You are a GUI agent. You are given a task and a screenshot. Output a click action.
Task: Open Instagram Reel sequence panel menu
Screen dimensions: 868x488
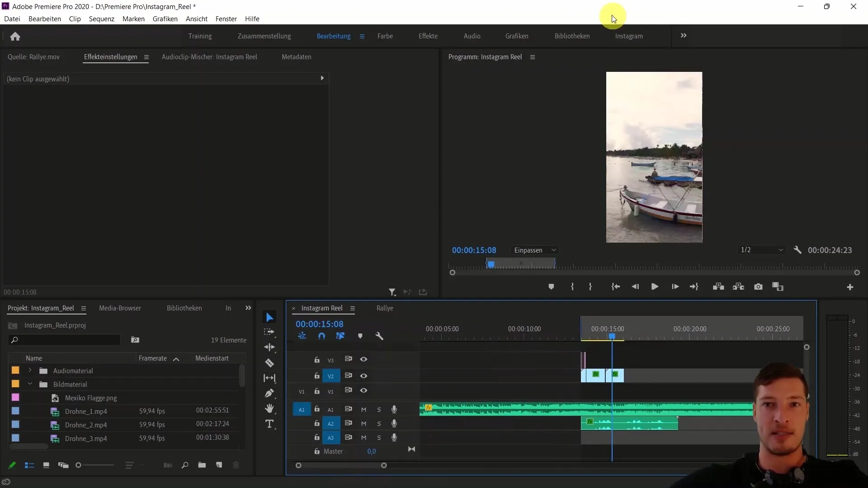pos(353,308)
